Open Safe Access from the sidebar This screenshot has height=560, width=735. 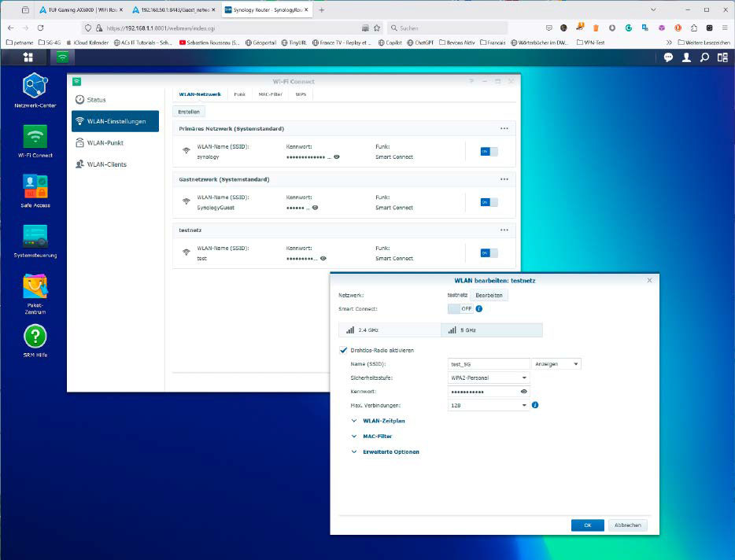(34, 186)
